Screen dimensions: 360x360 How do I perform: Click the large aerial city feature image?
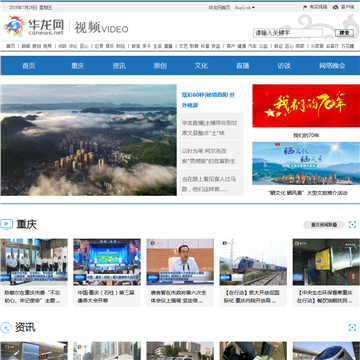89,140
